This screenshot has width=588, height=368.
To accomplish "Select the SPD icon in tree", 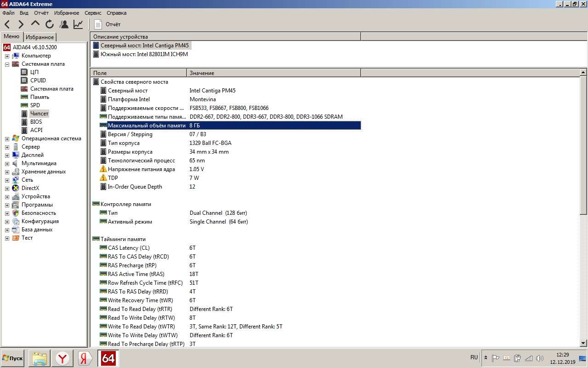I will coord(24,105).
